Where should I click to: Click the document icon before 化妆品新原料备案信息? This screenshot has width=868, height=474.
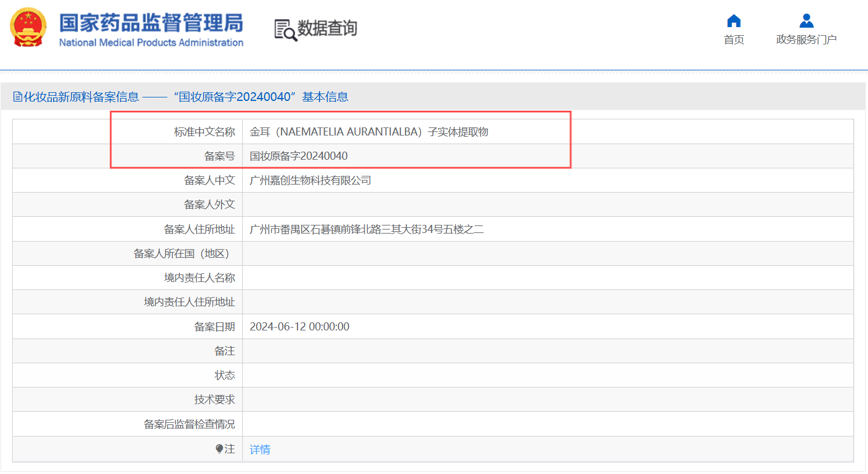coord(18,96)
